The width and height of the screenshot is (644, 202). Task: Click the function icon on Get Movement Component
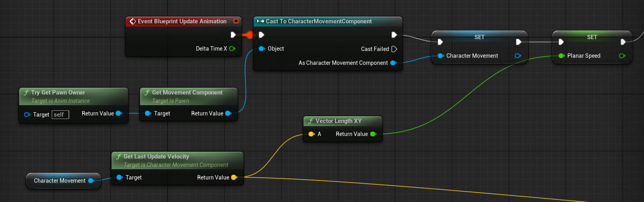(x=147, y=93)
